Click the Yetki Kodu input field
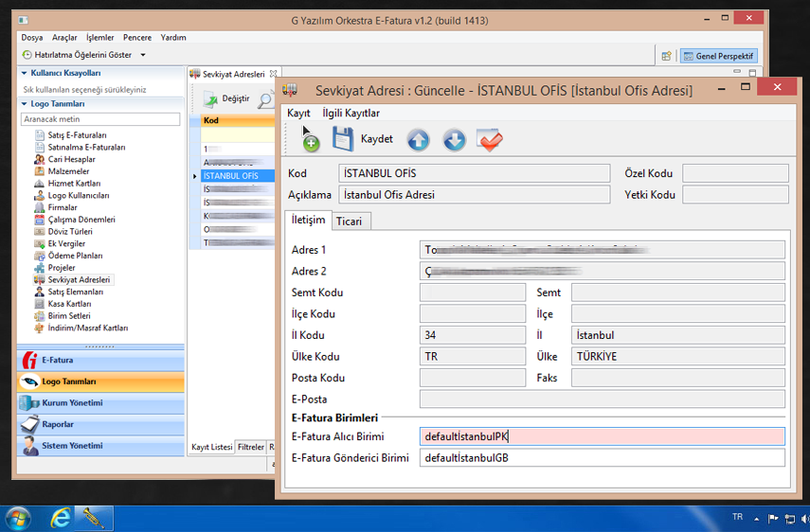810x532 pixels. 735,195
